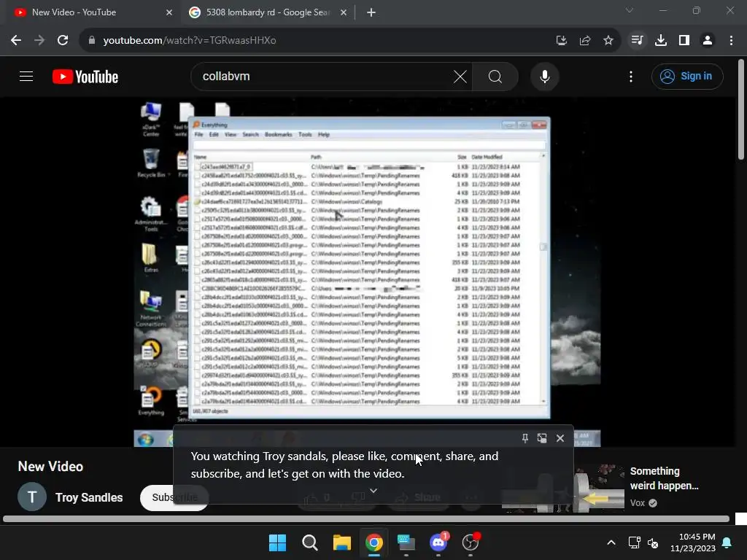Open the Something weird happen video title
Viewport: 747px width, 560px height.
[x=664, y=478]
